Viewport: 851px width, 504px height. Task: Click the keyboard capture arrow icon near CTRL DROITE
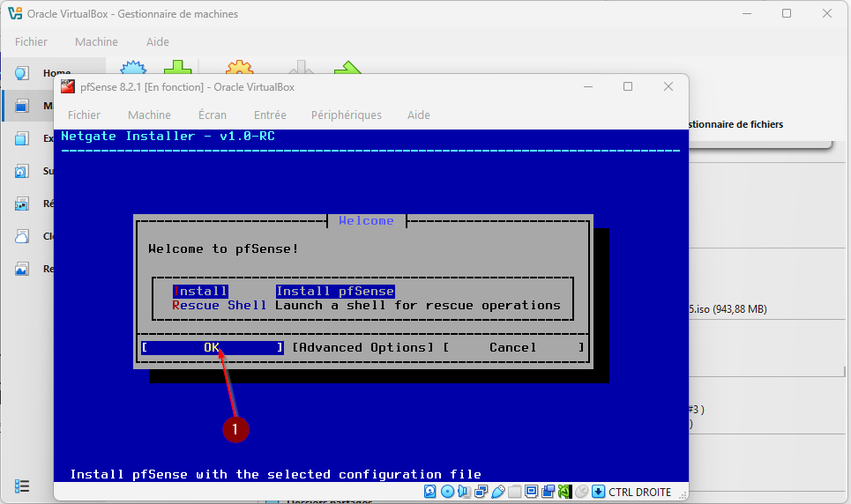tap(598, 492)
